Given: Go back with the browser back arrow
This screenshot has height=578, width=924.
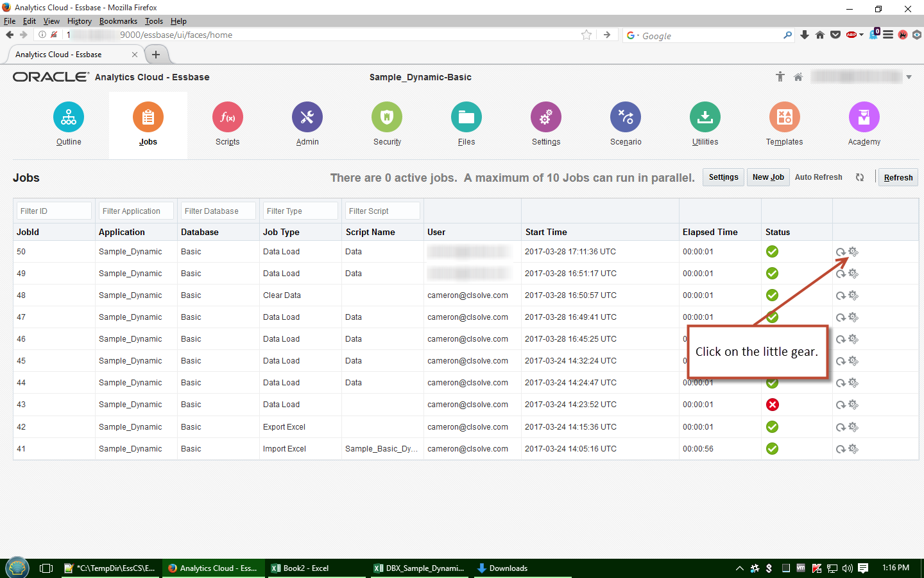Looking at the screenshot, I should [10, 35].
